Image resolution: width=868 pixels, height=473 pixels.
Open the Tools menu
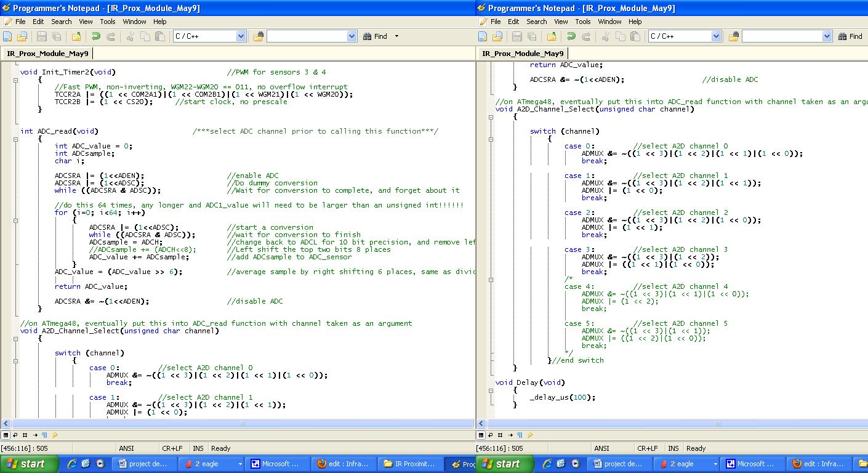108,22
